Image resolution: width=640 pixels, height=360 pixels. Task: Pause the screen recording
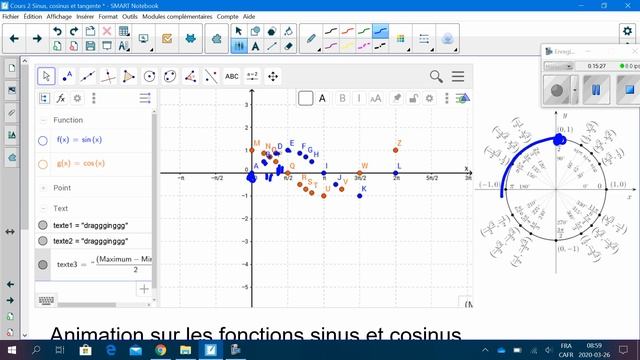coord(596,90)
